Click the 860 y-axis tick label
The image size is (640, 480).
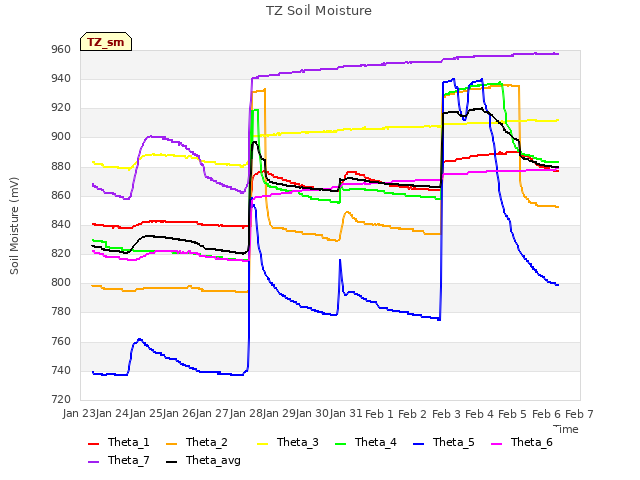[61, 196]
